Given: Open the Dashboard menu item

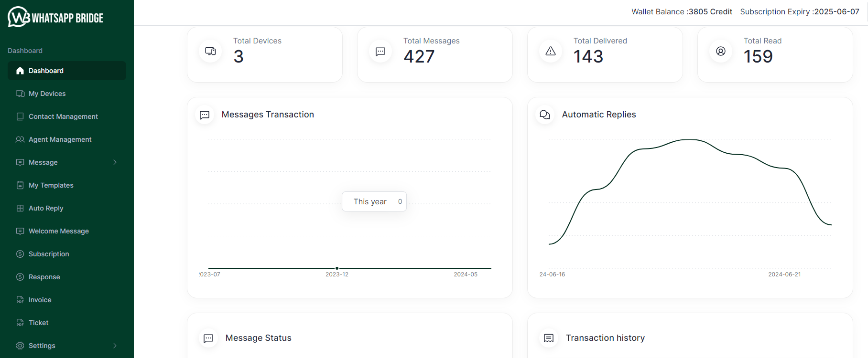Looking at the screenshot, I should tap(67, 71).
